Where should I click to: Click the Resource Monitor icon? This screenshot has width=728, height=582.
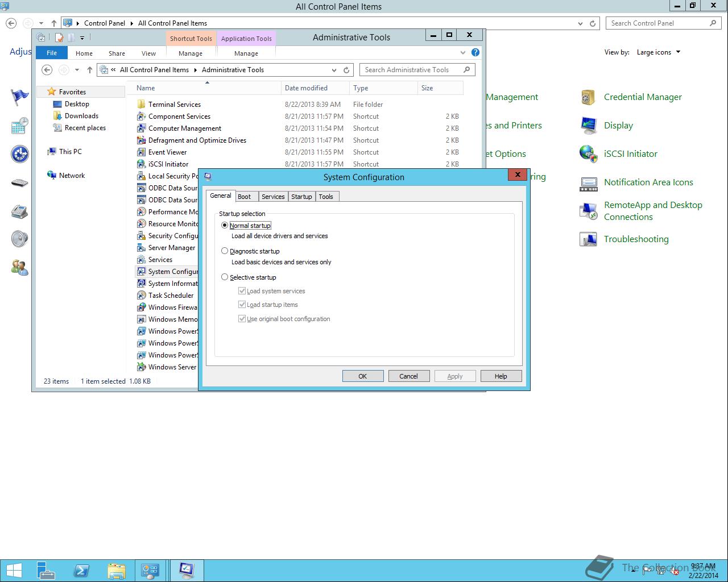[142, 223]
